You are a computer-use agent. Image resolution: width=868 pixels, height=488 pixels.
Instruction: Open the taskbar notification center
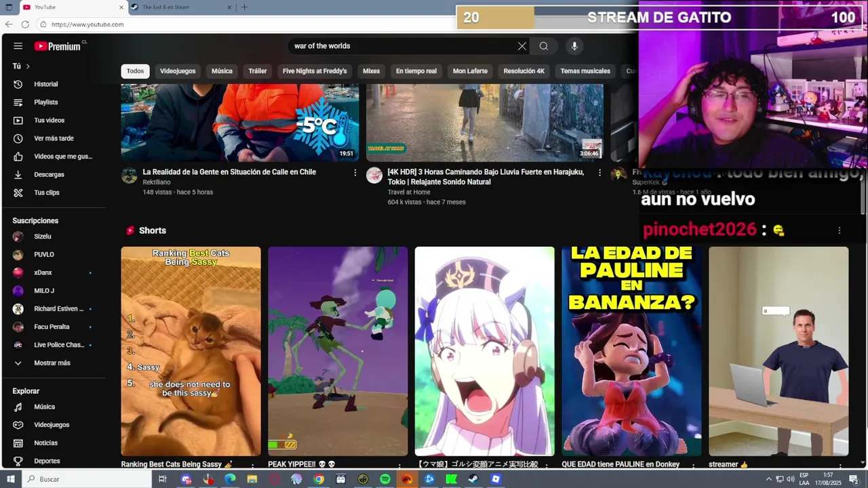[x=854, y=479]
